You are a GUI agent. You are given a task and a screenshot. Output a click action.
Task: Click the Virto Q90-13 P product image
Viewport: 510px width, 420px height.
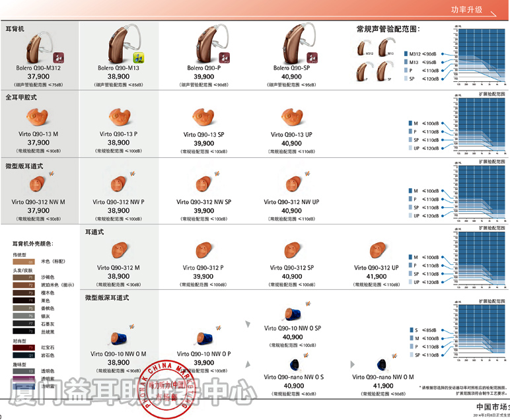click(x=120, y=117)
